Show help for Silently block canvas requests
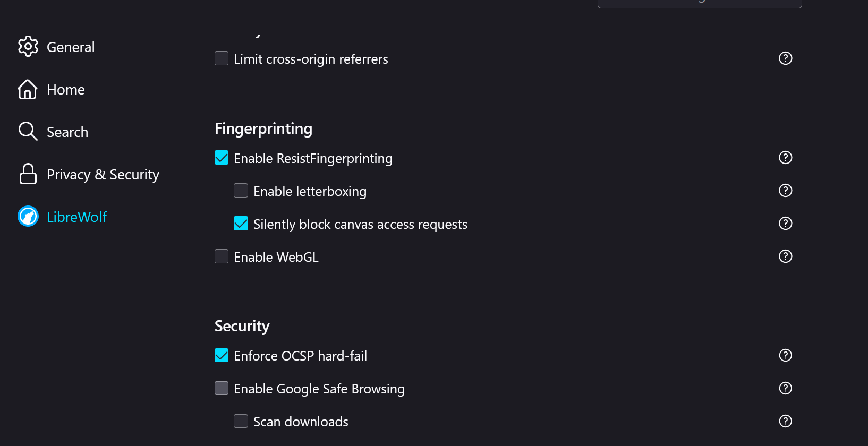Image resolution: width=868 pixels, height=446 pixels. [x=785, y=224]
